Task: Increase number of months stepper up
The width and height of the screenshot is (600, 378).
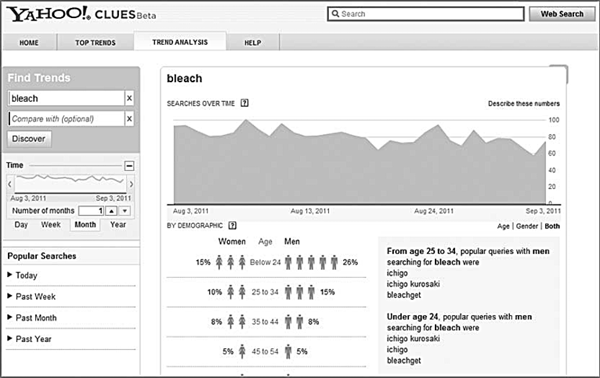Action: [111, 211]
